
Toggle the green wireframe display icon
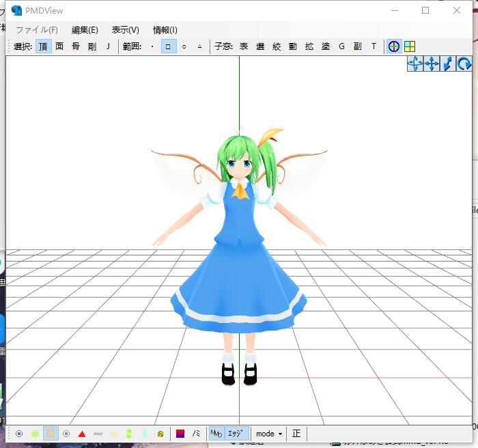pyautogui.click(x=35, y=434)
